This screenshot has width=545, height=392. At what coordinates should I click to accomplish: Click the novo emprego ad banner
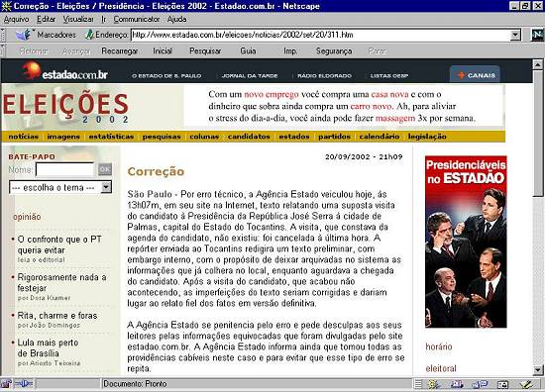click(x=342, y=106)
